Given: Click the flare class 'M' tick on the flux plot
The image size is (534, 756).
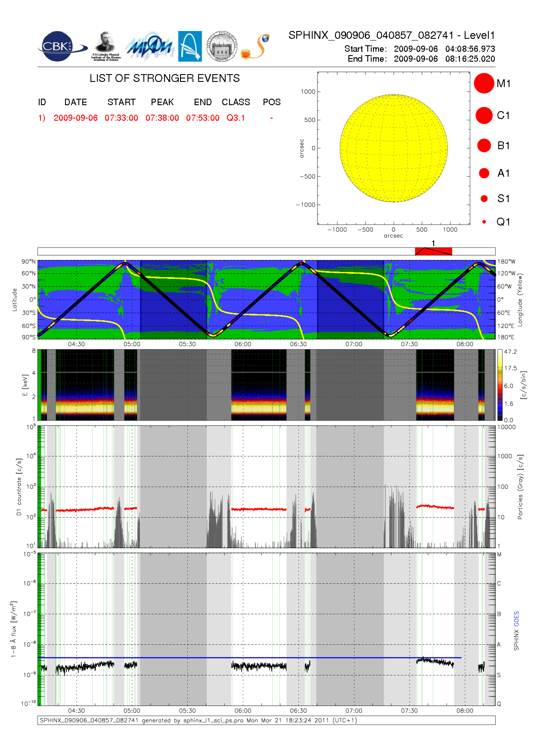Looking at the screenshot, I should coord(499,554).
